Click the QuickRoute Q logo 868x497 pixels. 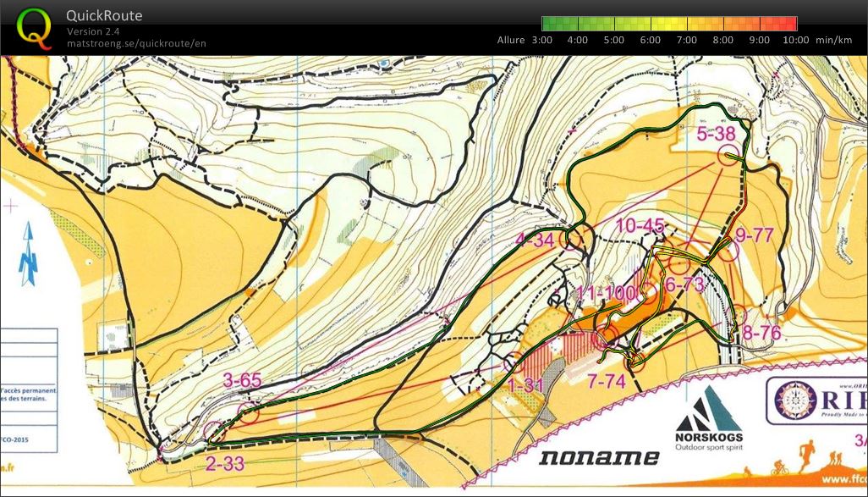34,28
